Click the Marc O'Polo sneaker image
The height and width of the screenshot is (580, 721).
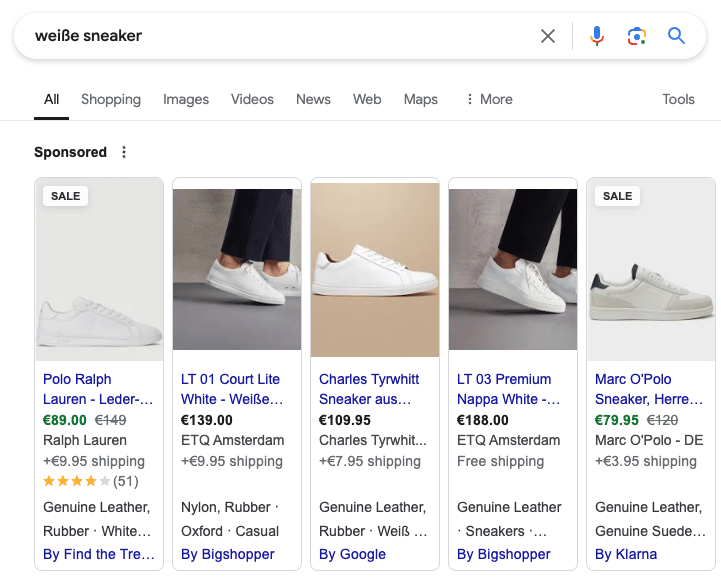coord(651,270)
